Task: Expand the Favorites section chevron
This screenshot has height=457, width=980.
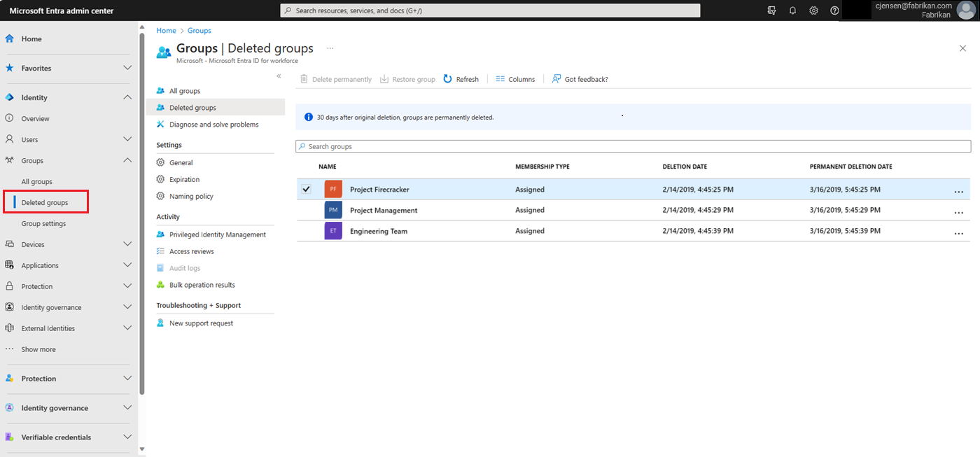Action: (x=127, y=69)
